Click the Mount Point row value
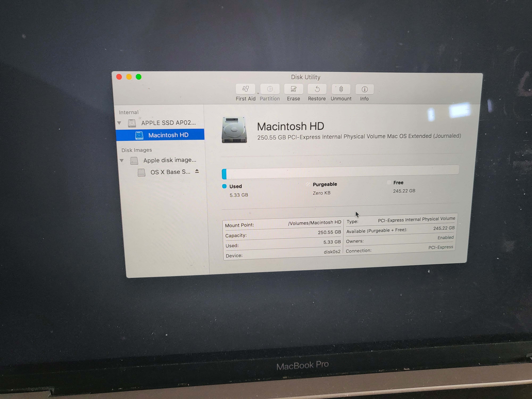 (x=314, y=223)
